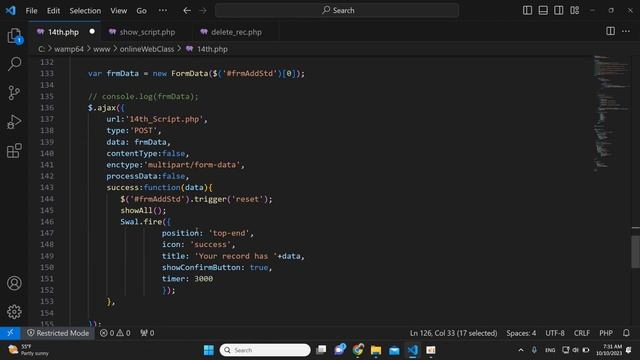Viewport: 640px width, 360px height.
Task: Open the View menu
Action: (118, 11)
